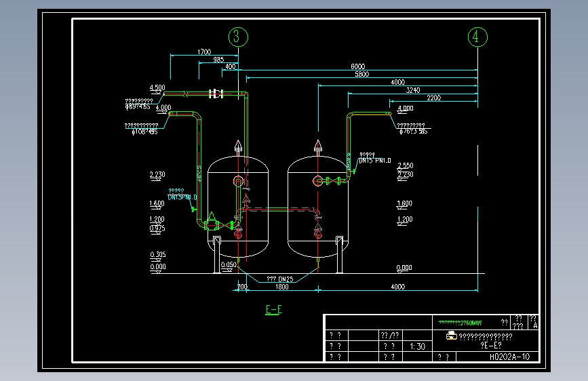This screenshot has width=588, height=381.
Task: Click the φ76 pipe size label
Action: [x=413, y=132]
